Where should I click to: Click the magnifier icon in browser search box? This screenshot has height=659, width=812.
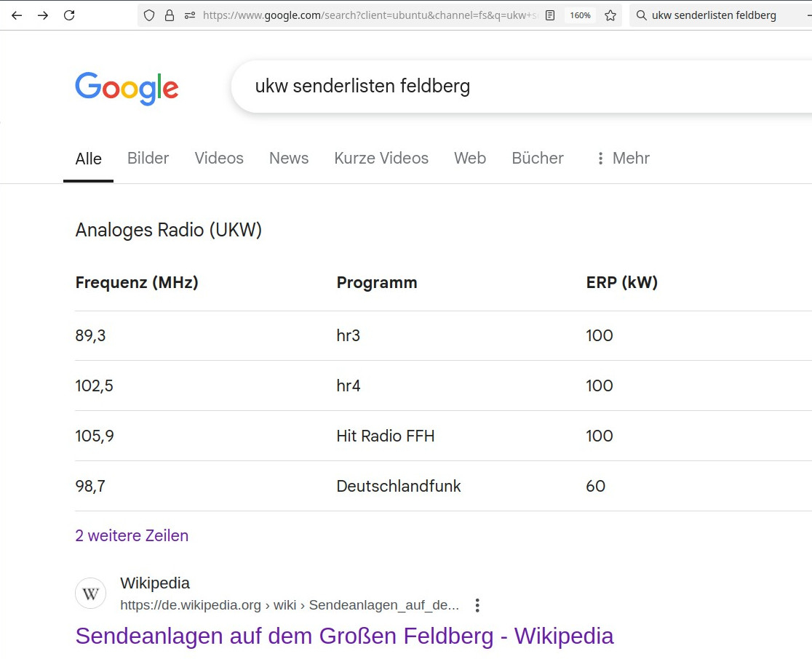[641, 15]
